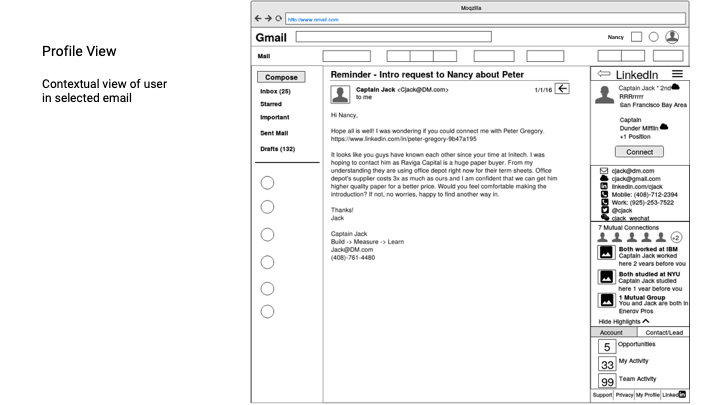Click the Twitter icon next to @cjack
The image size is (720, 405).
point(604,210)
